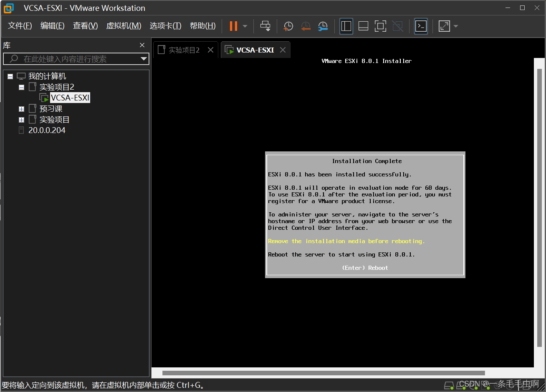The height and width of the screenshot is (392, 546).
Task: Open the stretch mode dropdown arrow
Action: tap(456, 26)
